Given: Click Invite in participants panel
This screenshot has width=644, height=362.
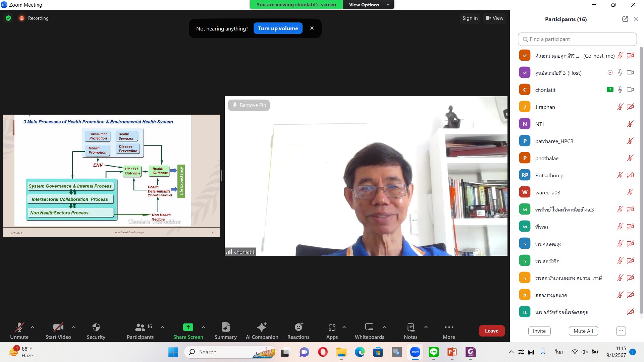Looking at the screenshot, I should (539, 331).
